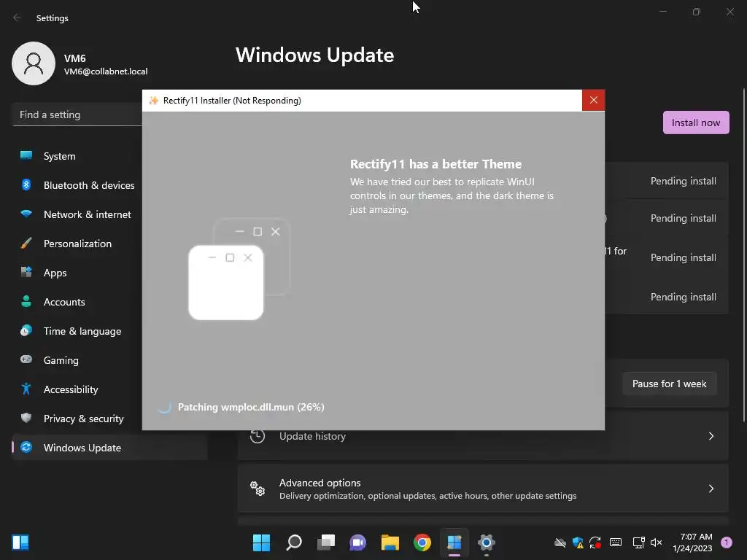747x560 pixels.
Task: Go to Personalization settings
Action: pyautogui.click(x=76, y=244)
